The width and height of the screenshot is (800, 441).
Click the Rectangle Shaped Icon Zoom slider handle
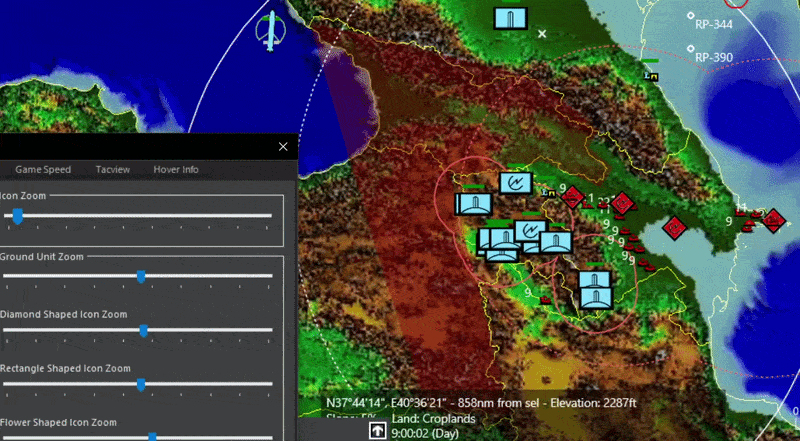(x=141, y=385)
